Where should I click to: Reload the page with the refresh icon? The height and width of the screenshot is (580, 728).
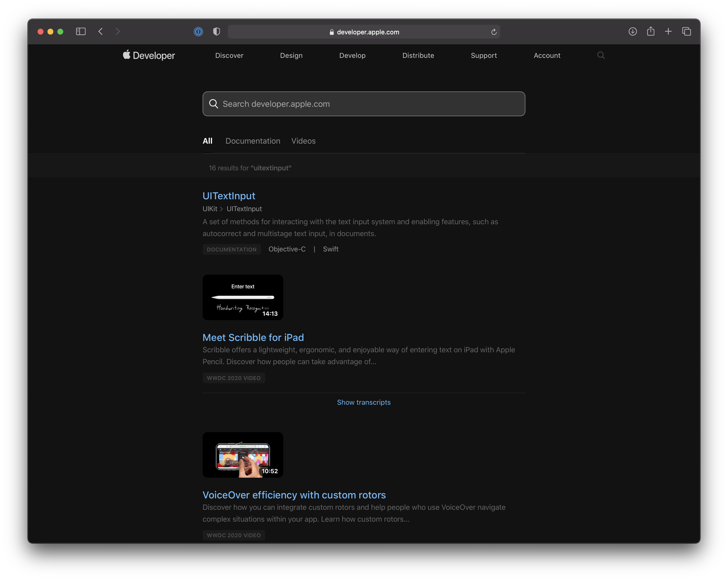click(x=494, y=32)
